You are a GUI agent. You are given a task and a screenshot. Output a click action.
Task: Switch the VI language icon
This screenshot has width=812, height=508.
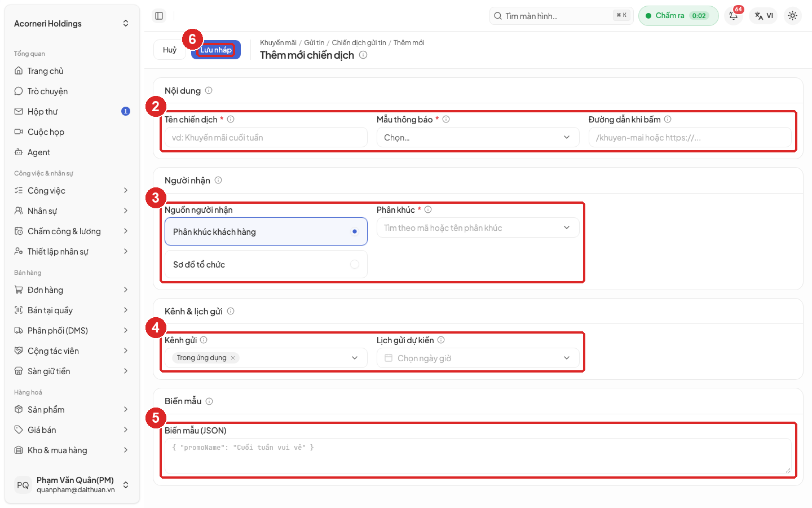(764, 16)
